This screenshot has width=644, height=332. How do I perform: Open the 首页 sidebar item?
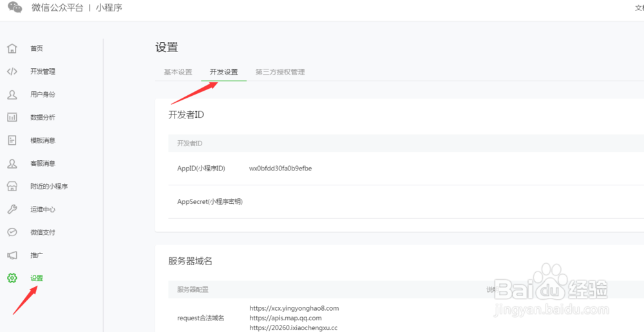pos(37,48)
